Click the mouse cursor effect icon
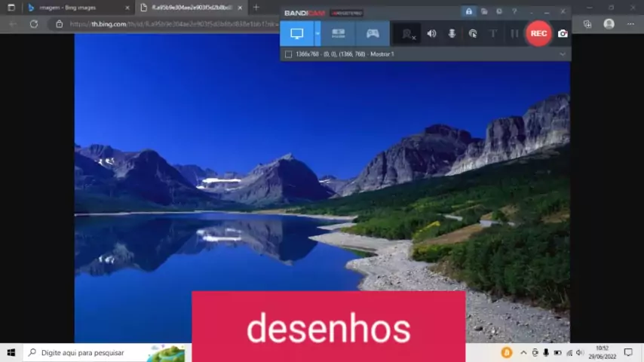 click(473, 34)
